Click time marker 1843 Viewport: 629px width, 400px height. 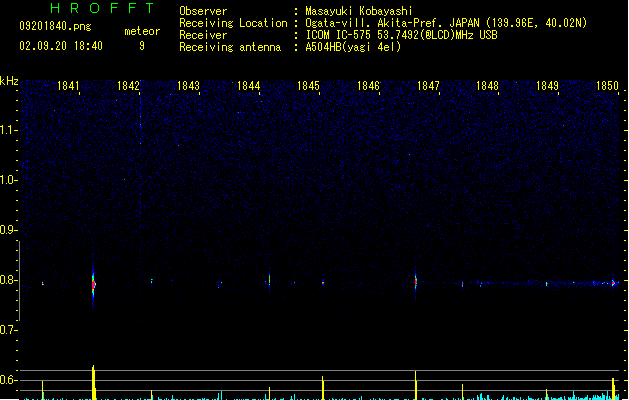188,86
